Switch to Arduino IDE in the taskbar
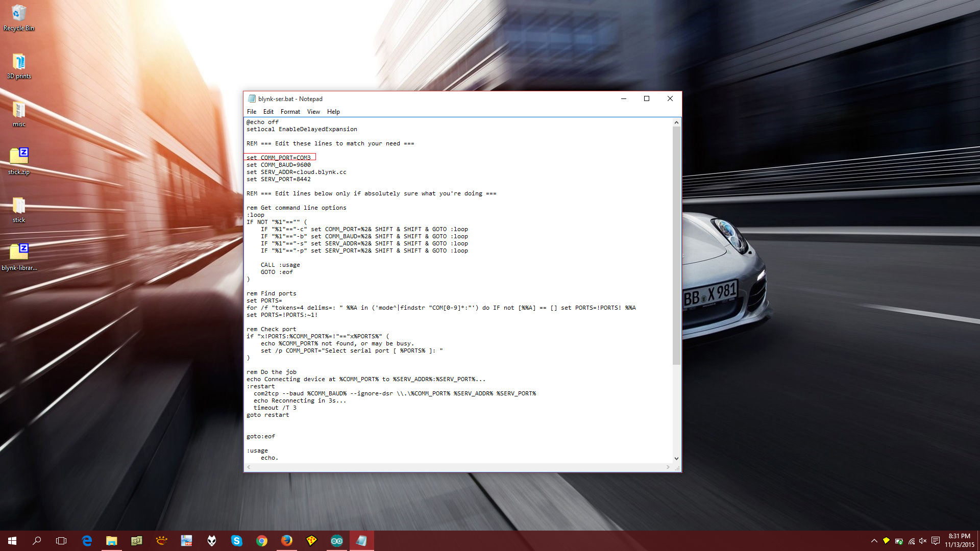The image size is (980, 551). pos(336,541)
